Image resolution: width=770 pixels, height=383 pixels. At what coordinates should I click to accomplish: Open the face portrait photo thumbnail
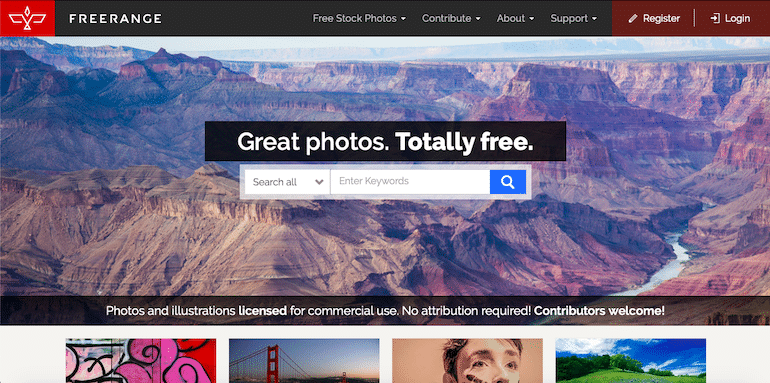[467, 360]
